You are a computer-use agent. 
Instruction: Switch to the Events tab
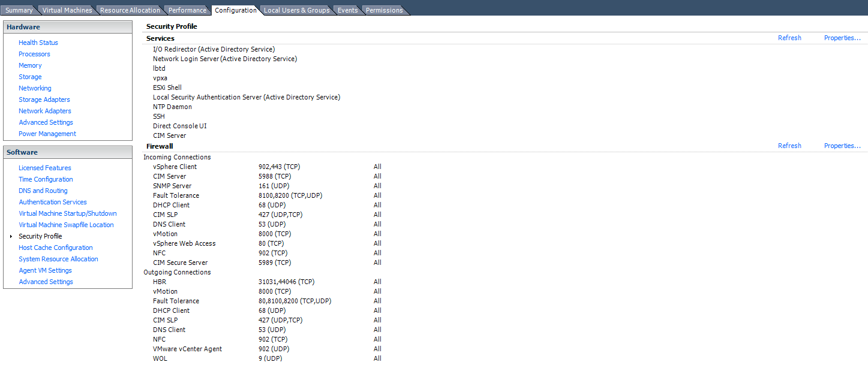(x=347, y=10)
